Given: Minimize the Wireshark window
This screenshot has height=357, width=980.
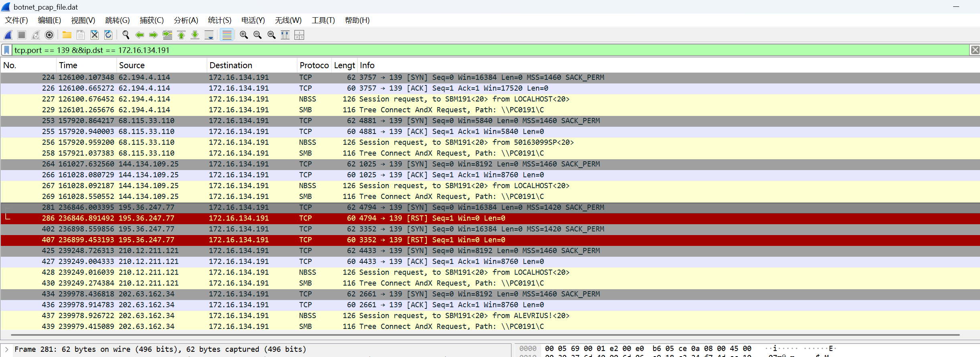Looking at the screenshot, I should coord(956,7).
